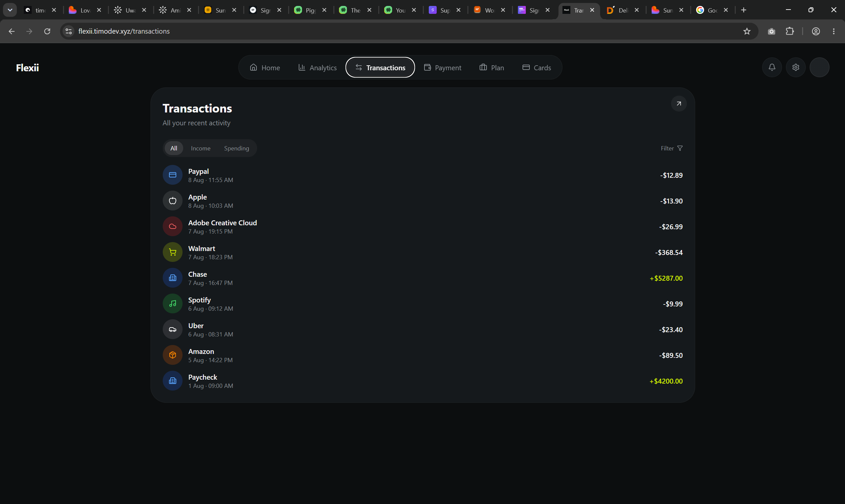Viewport: 845px width, 504px height.
Task: Switch to the 'Sup' browser tab
Action: click(444, 10)
